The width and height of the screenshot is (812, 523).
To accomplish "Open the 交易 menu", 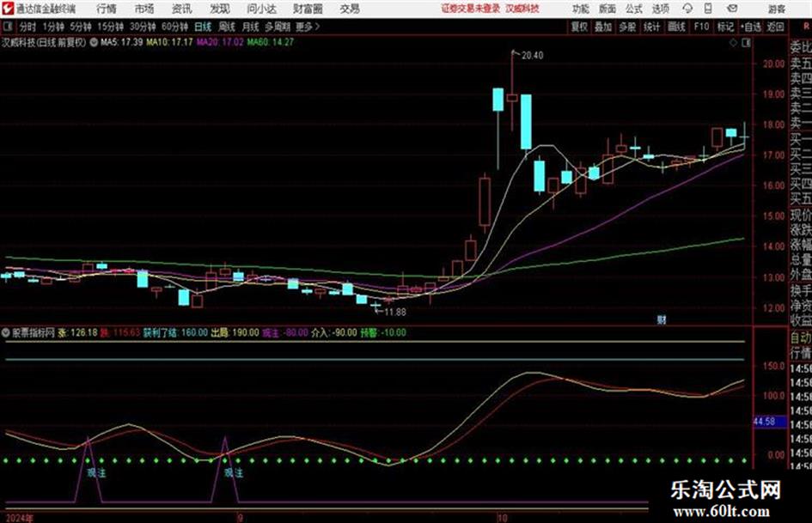I will coord(350,9).
